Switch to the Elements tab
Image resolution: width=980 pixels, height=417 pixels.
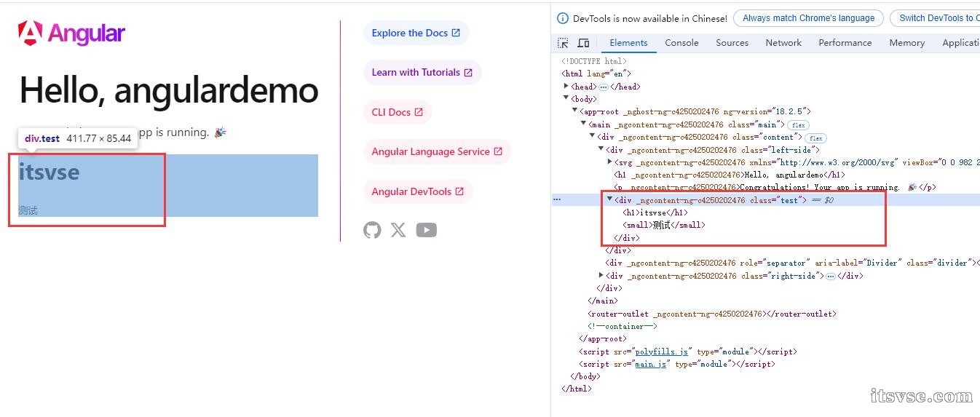point(628,43)
